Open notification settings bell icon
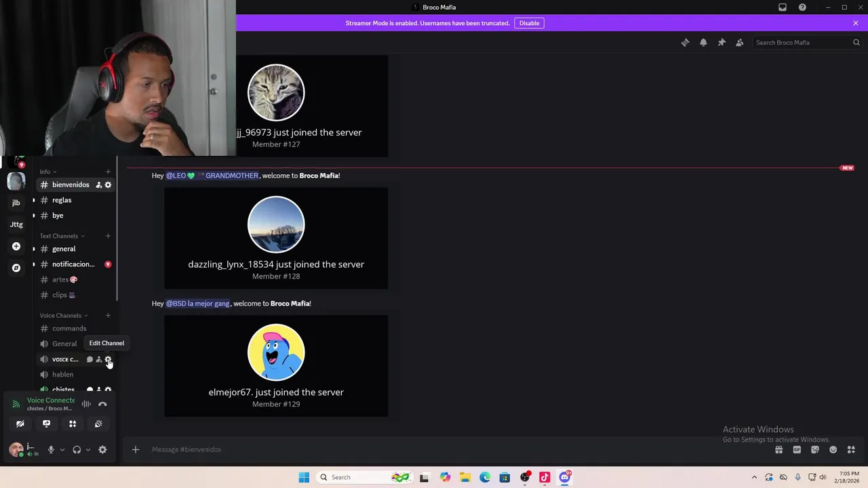The height and width of the screenshot is (488, 868). [x=703, y=42]
